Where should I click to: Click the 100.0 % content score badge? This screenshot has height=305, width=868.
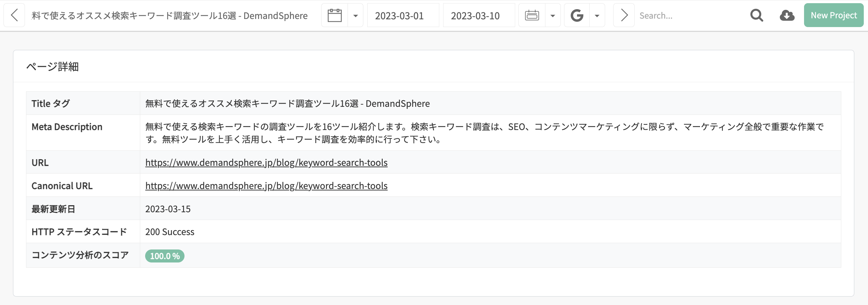(x=165, y=256)
